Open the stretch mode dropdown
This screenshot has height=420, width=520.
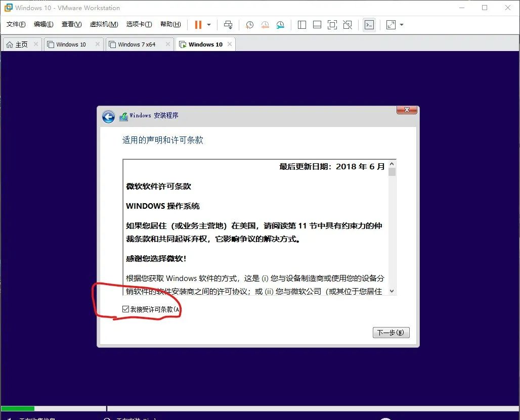(401, 24)
